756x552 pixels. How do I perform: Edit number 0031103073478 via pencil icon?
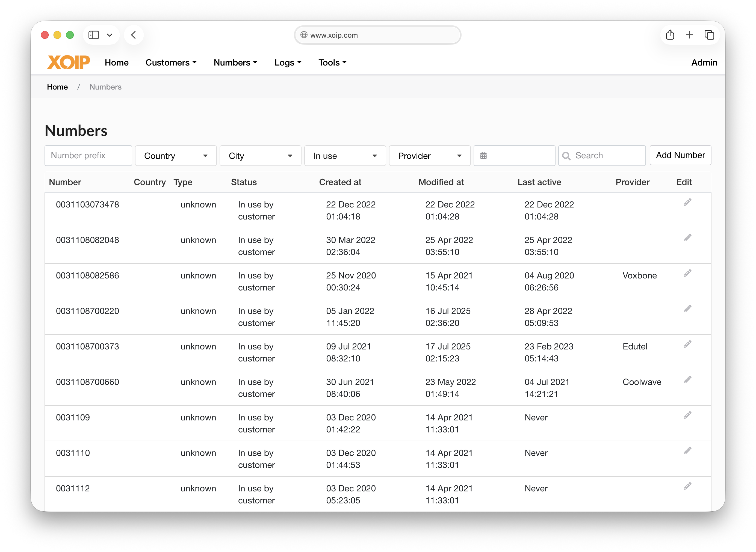687,202
